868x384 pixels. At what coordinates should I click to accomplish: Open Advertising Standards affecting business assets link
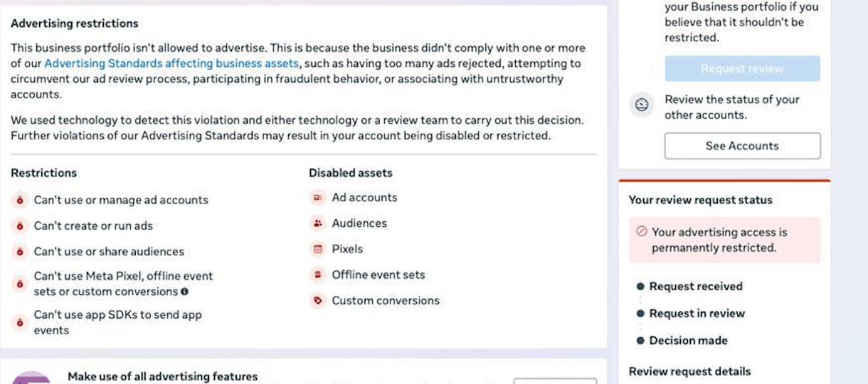171,63
